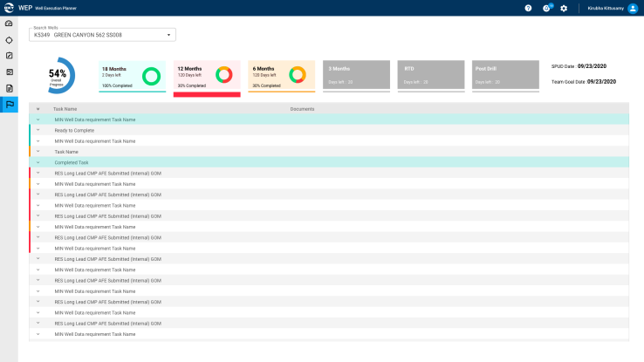
Task: Click '2 Days left' in 18 Months card
Action: point(112,75)
